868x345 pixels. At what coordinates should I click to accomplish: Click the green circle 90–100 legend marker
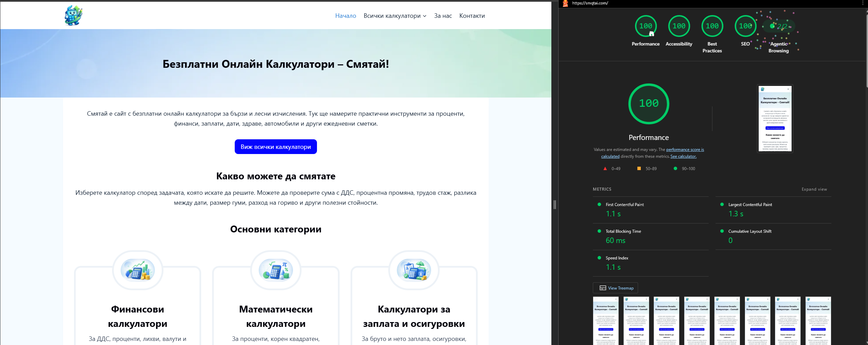point(675,168)
